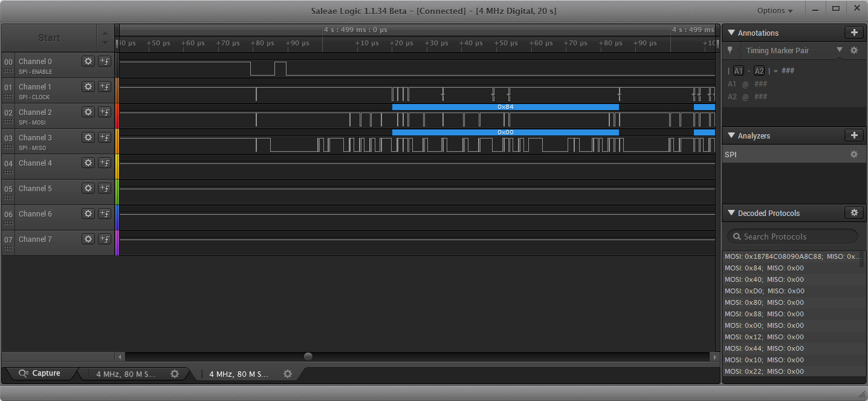Place timing marker A1
The height and width of the screenshot is (401, 868).
[739, 71]
